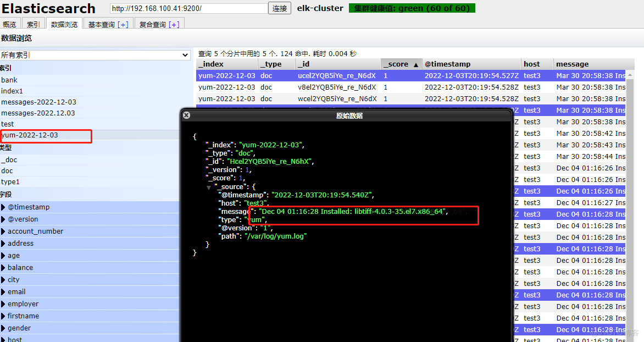
Task: Click the Dec 04 01:16:27 message cell
Action: [590, 203]
